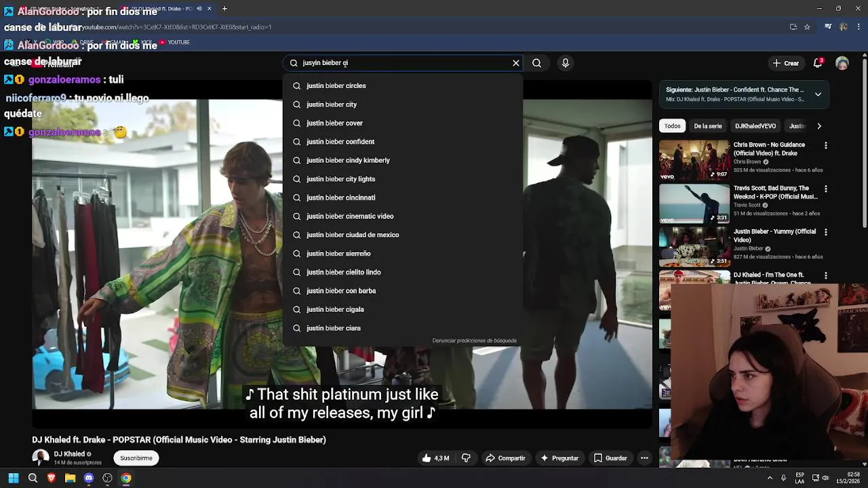The image size is (868, 488).
Task: Choose suggestion "justin bieber circles"
Action: tap(403, 86)
